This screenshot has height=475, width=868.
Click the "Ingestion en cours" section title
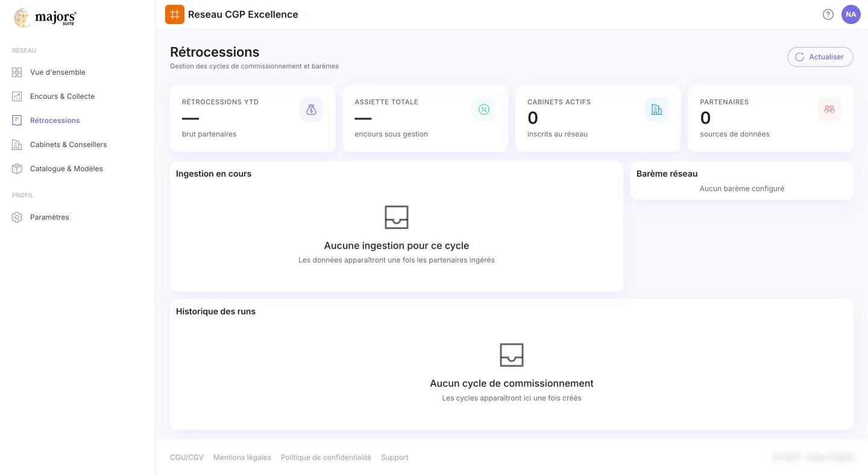click(x=213, y=174)
